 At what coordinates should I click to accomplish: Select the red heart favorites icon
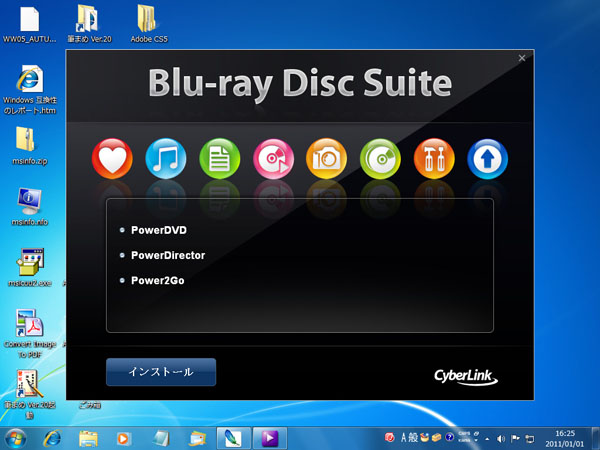pyautogui.click(x=112, y=158)
